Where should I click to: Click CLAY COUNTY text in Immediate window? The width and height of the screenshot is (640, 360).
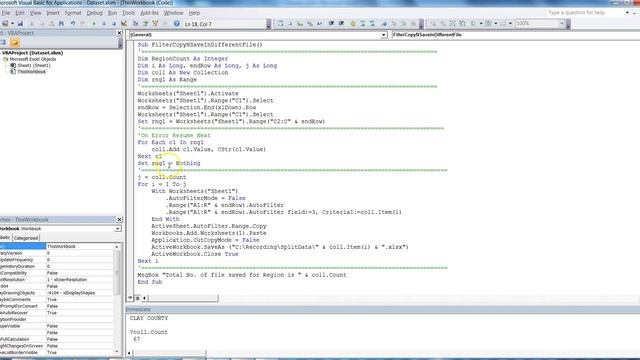click(x=149, y=318)
